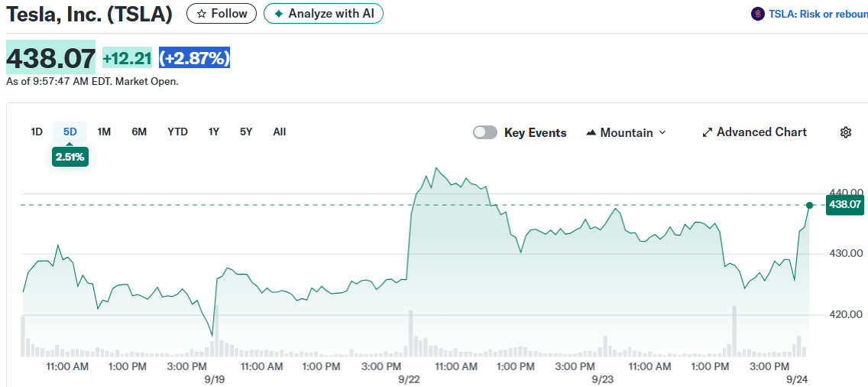Viewport: 868px width, 387px height.
Task: Click the current price dot on chart line
Action: click(809, 205)
